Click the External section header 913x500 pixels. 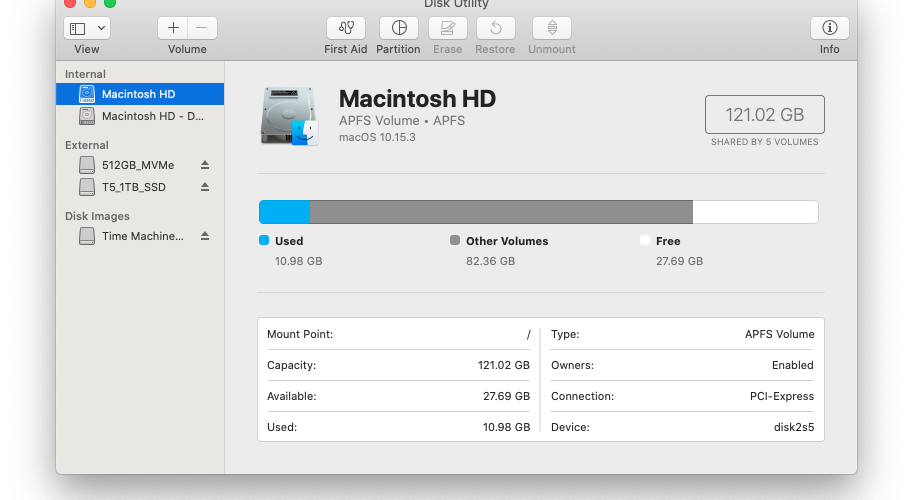click(x=87, y=145)
